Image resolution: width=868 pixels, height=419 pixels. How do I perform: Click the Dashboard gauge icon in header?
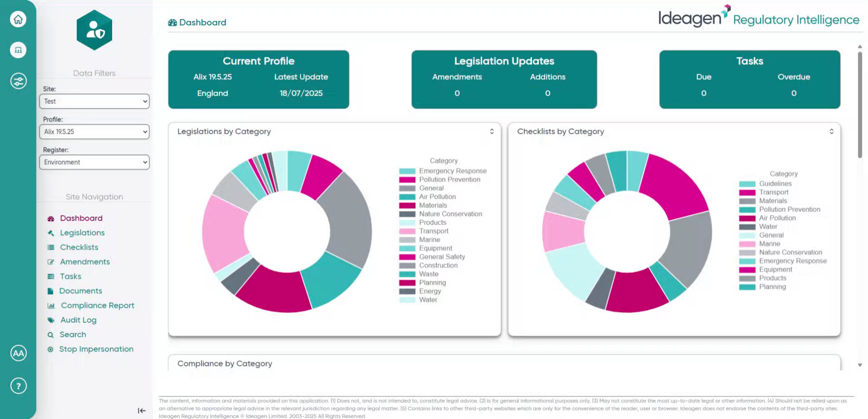pos(172,23)
